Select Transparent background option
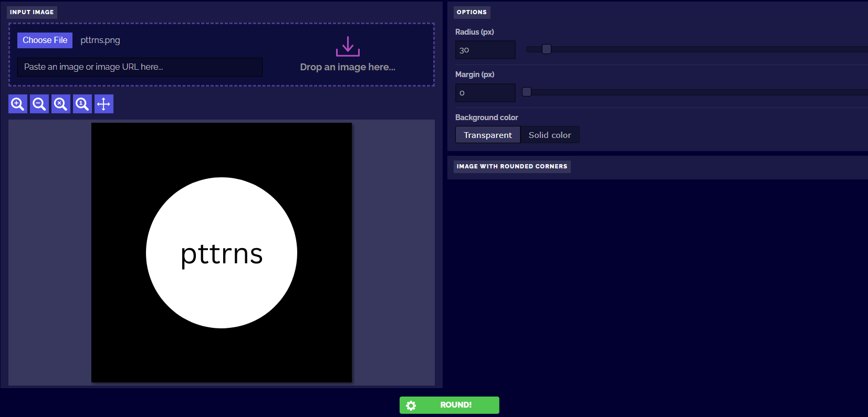The height and width of the screenshot is (417, 868). coord(488,135)
